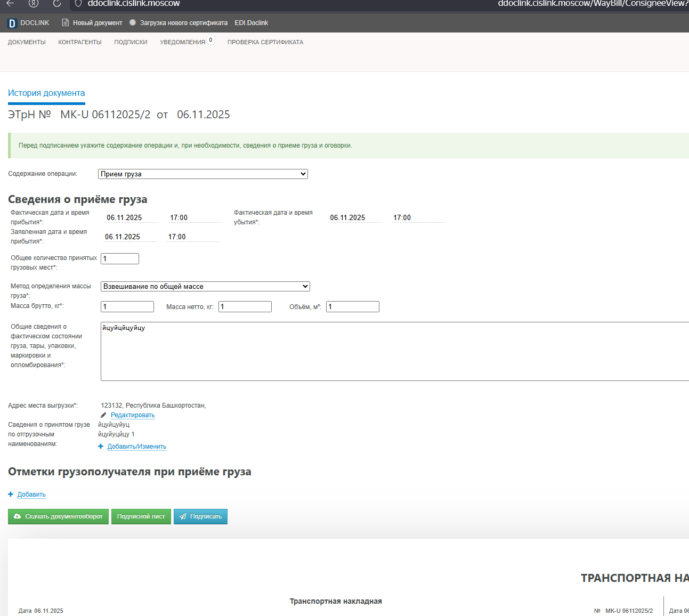Screen dimensions: 689x616
Task: Click the Масса брутто input
Action: coord(127,306)
